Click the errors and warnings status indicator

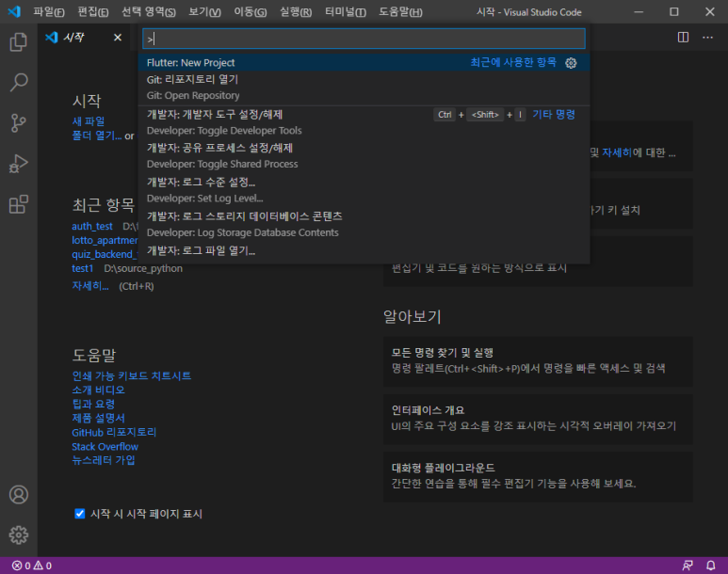pos(32,566)
